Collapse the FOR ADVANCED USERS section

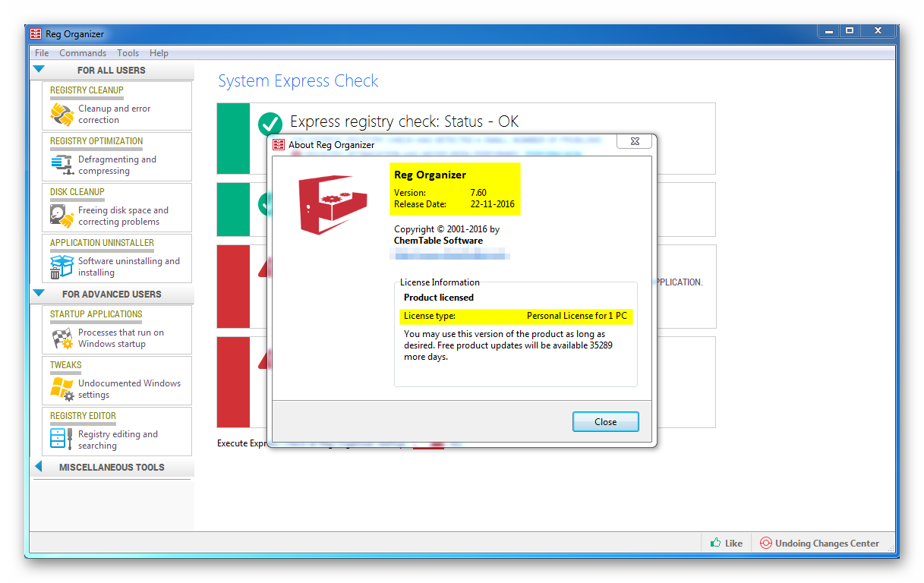pos(39,294)
